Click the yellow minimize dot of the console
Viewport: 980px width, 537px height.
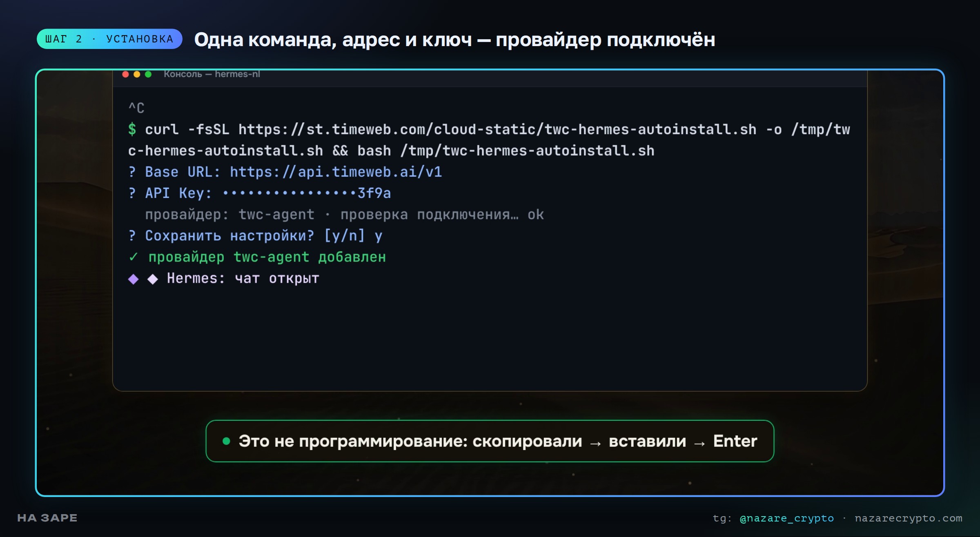(x=137, y=74)
